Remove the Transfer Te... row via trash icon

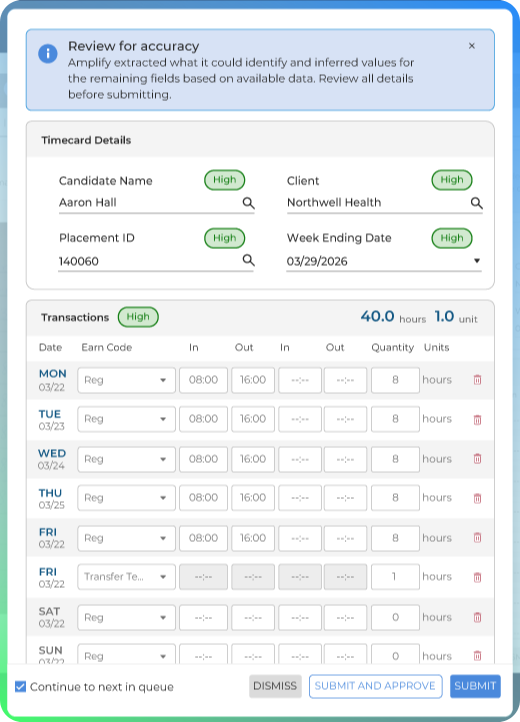[477, 577]
